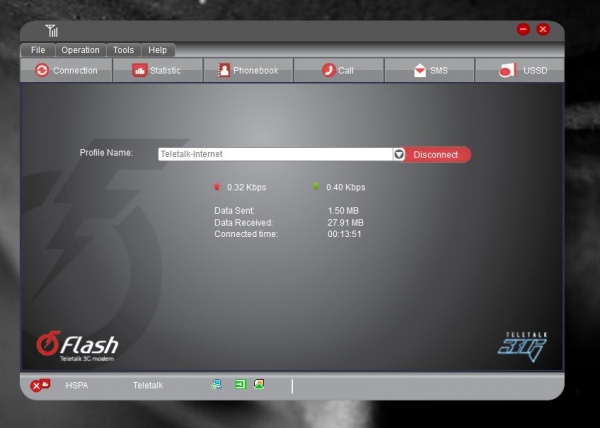Click the Connected time label
The width and height of the screenshot is (600, 428).
pos(246,234)
